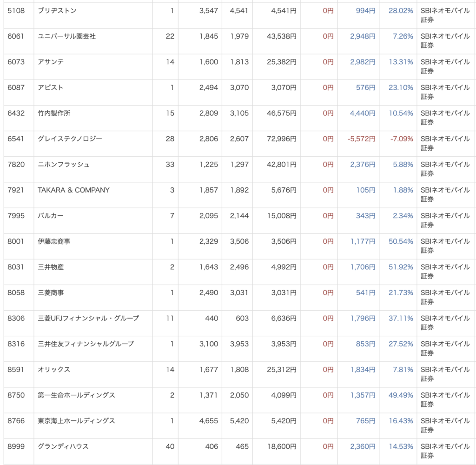
Task: Click stock code 8999
Action: pos(16,447)
